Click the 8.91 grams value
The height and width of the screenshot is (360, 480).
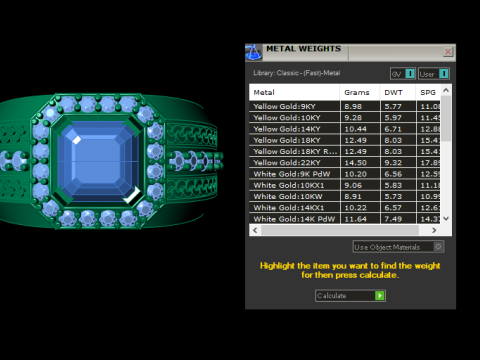[353, 197]
